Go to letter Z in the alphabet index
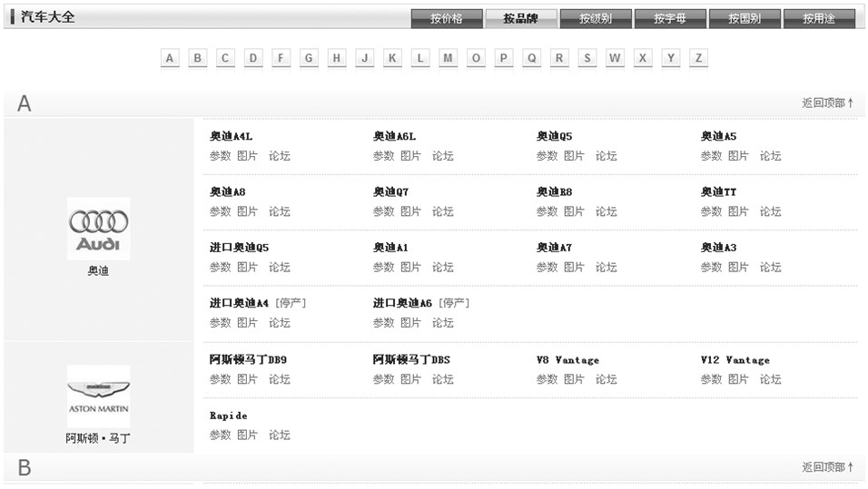Screen dimensions: 868x489 pyautogui.click(x=698, y=58)
